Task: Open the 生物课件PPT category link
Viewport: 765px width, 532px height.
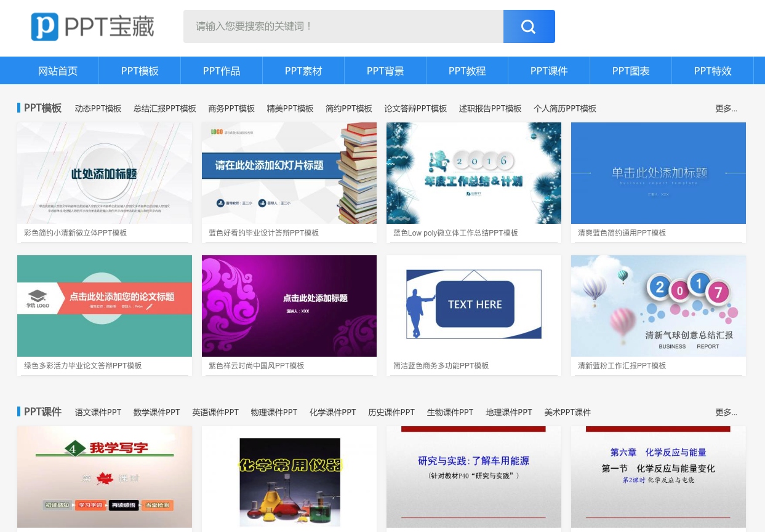Action: 451,412
